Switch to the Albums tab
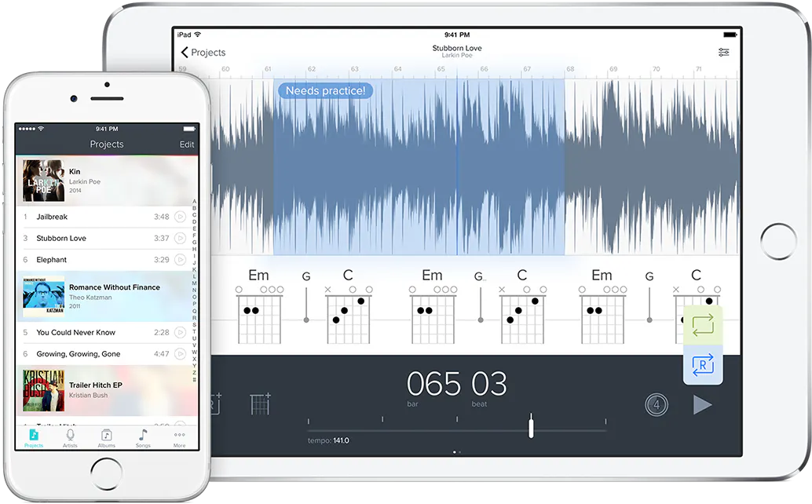 pos(107,438)
